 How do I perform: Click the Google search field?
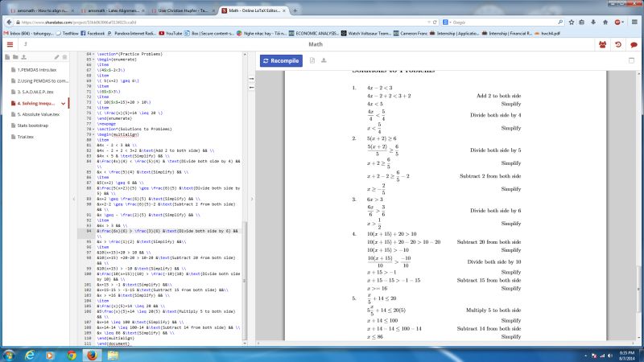tap(505, 23)
